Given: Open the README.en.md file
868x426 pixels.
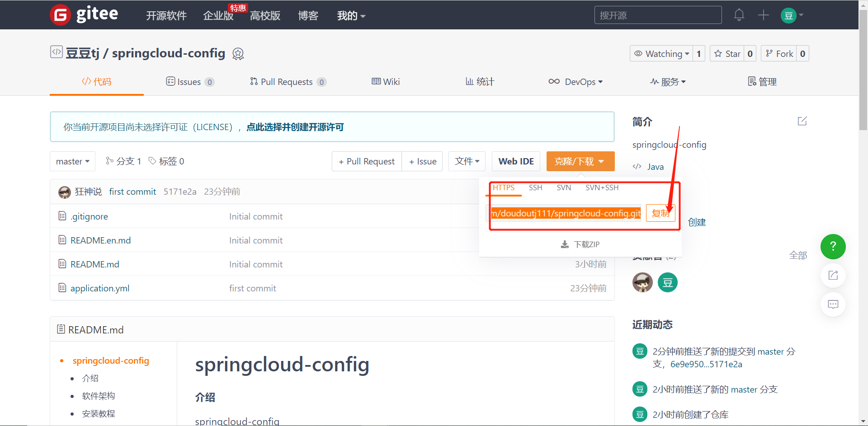Looking at the screenshot, I should click(x=100, y=240).
